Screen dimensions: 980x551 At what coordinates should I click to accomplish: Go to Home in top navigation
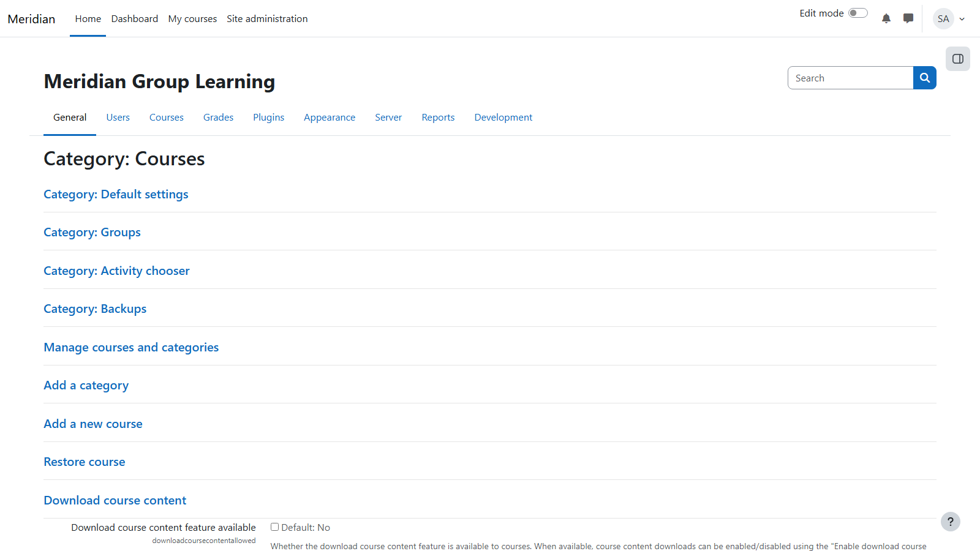[x=88, y=18]
